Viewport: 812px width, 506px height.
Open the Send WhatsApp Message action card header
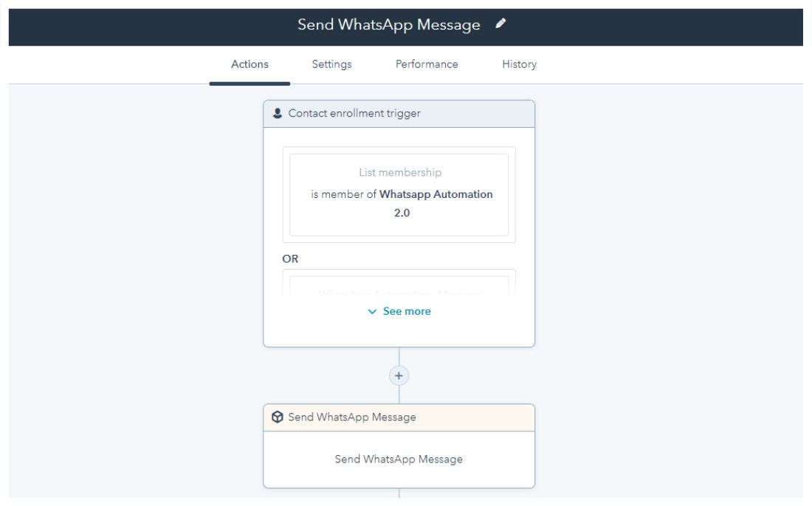pyautogui.click(x=399, y=417)
